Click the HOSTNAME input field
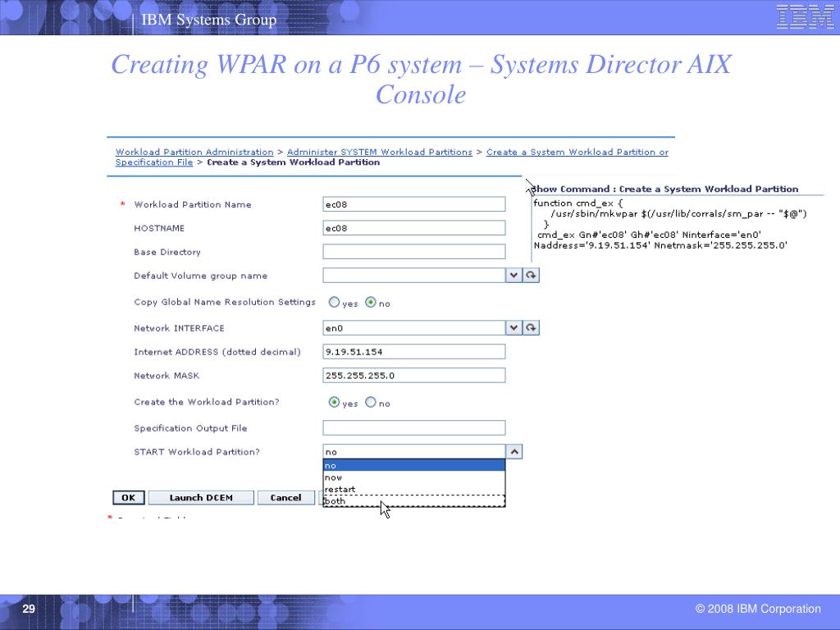Screen dimensions: 840x630 414,228
